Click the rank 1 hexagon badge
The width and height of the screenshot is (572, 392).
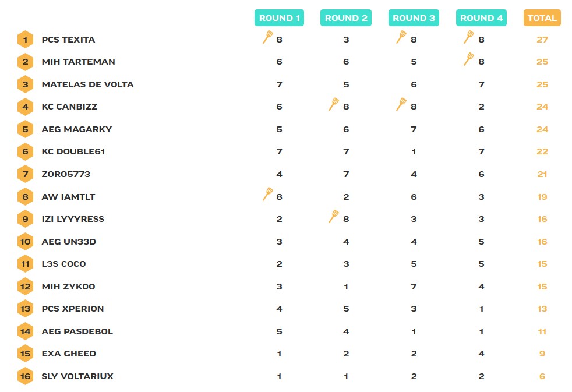pyautogui.click(x=25, y=40)
